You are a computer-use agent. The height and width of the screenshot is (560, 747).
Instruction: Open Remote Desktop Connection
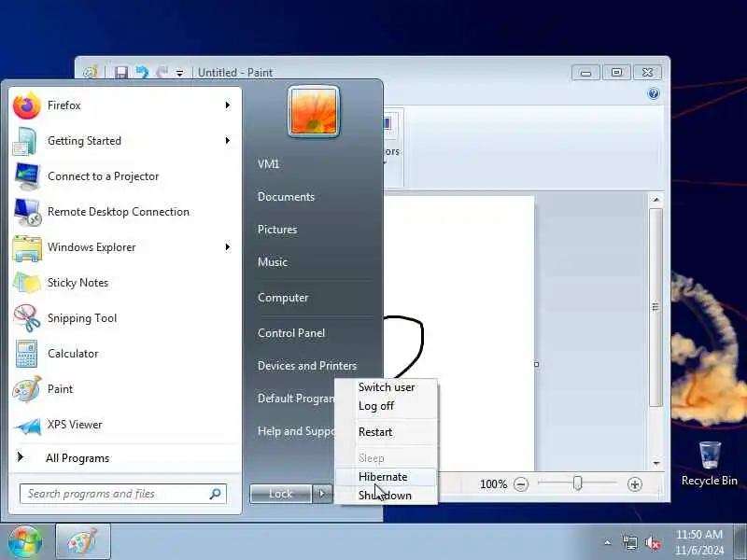(x=125, y=212)
